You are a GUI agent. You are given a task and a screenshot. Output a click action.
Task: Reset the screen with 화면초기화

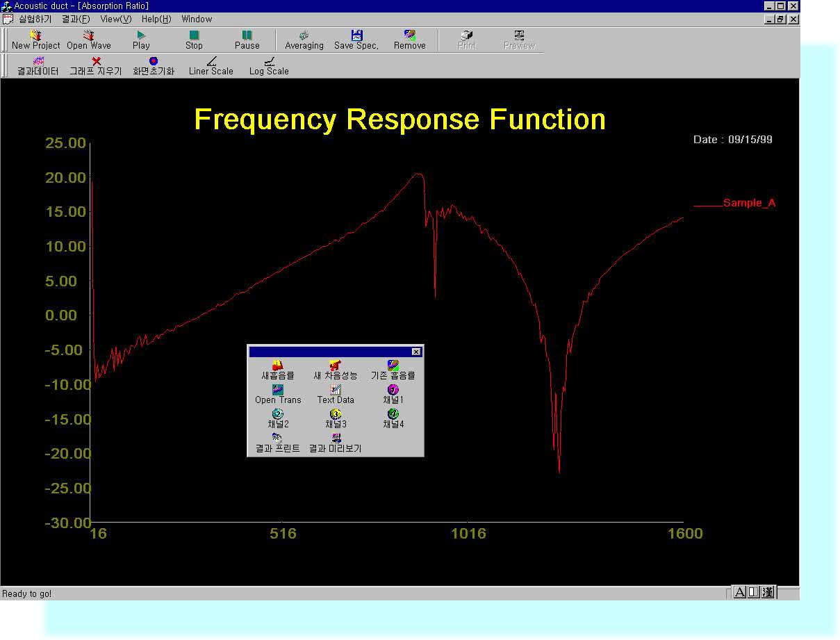coord(154,66)
